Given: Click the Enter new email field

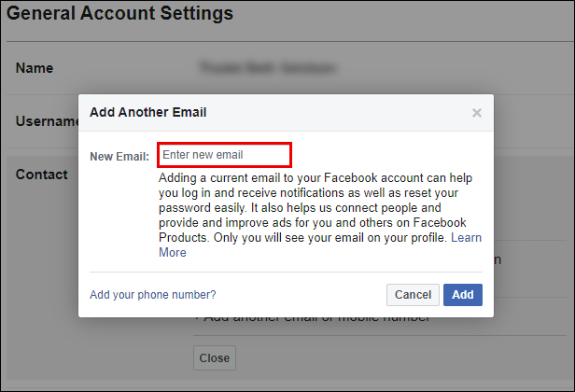Looking at the screenshot, I should pyautogui.click(x=224, y=154).
